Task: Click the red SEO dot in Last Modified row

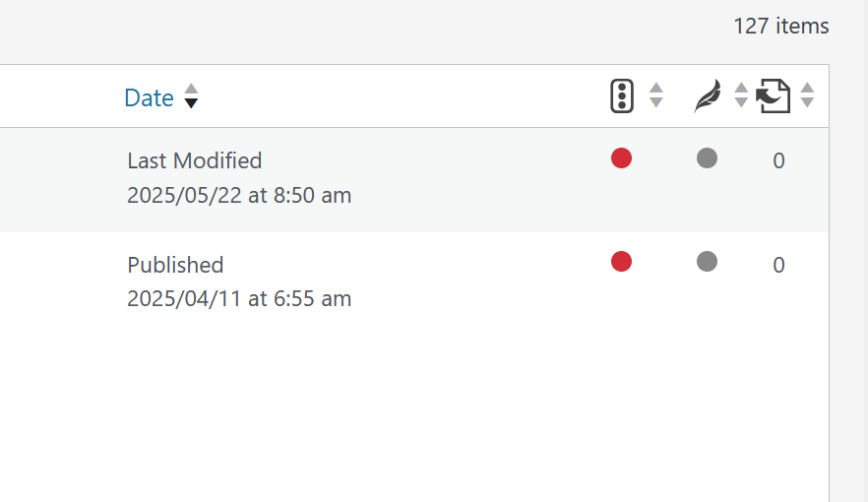Action: (x=621, y=157)
